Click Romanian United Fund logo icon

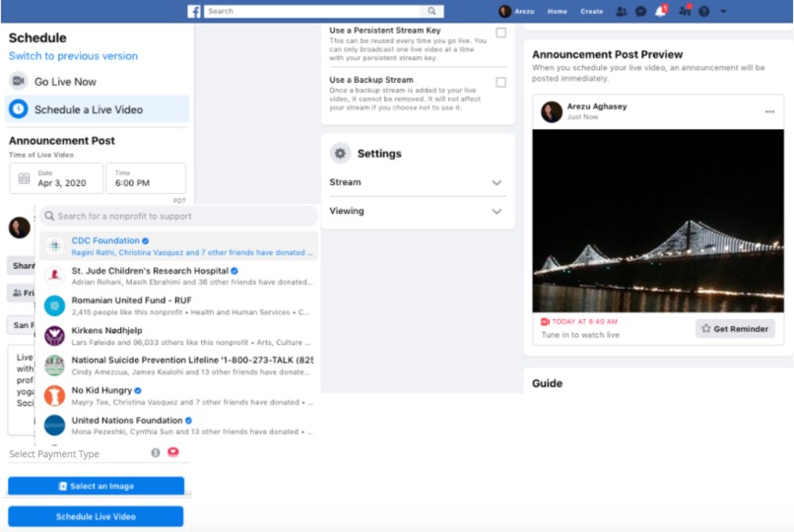pyautogui.click(x=55, y=305)
